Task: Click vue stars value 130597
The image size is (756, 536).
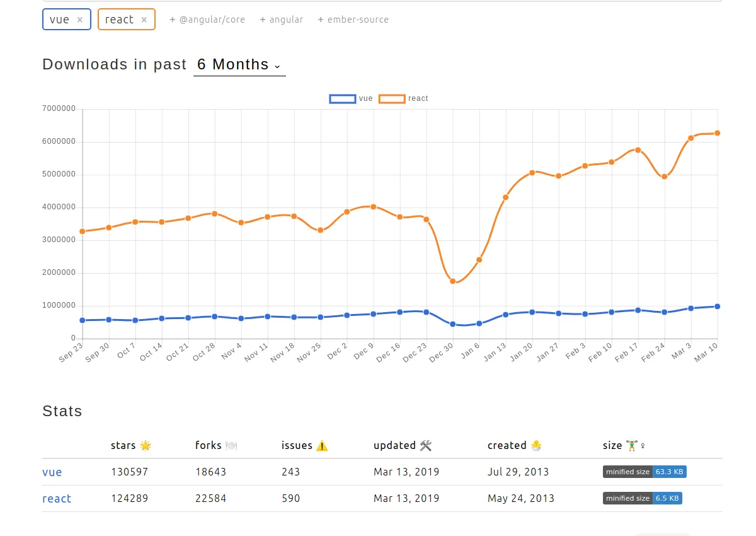Action: 130,472
